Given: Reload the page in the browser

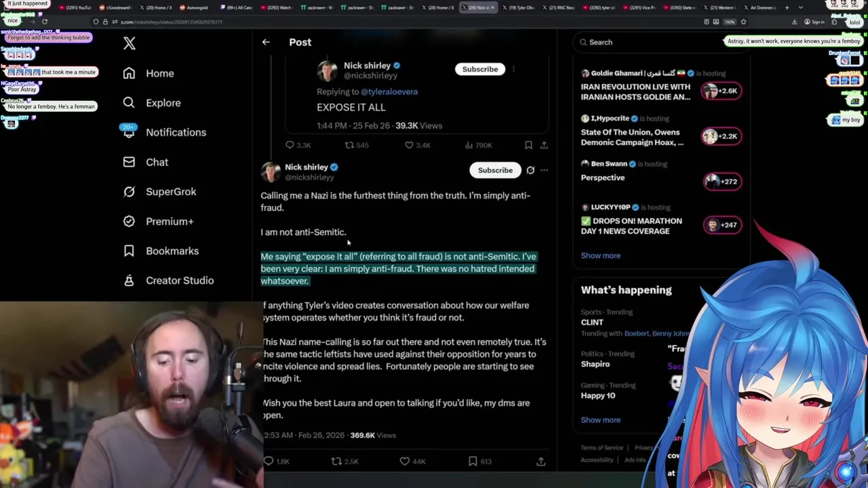Looking at the screenshot, I should point(45,22).
